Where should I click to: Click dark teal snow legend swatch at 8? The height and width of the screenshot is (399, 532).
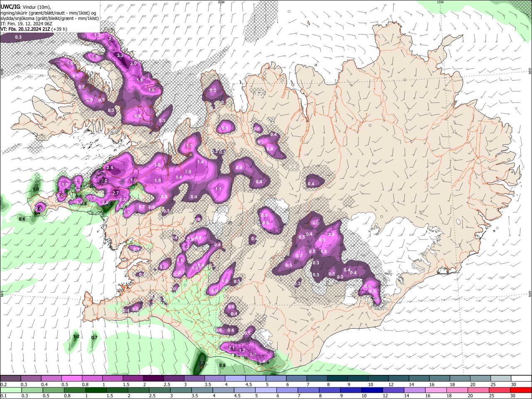click(x=337, y=379)
